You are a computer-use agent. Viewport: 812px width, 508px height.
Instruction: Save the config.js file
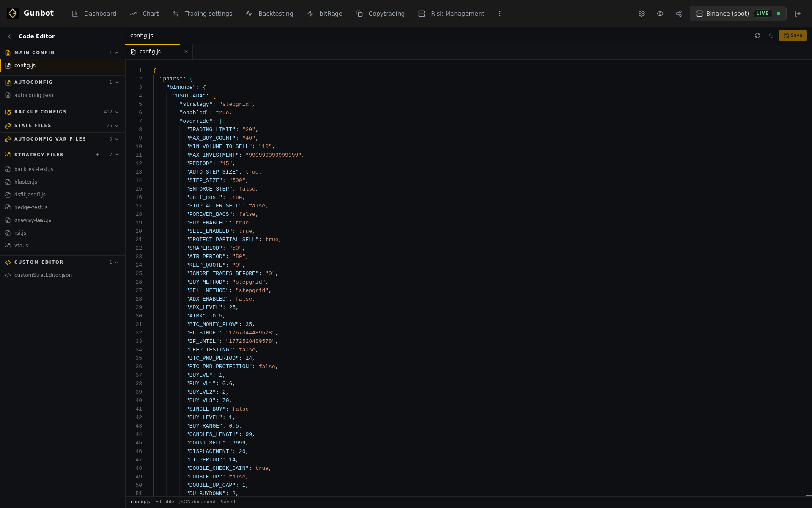793,36
